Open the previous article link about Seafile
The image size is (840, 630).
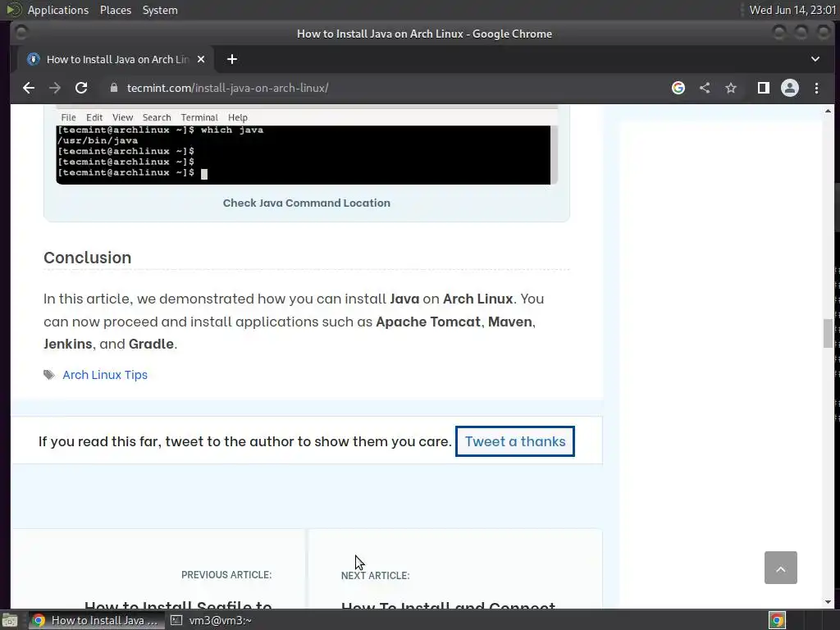point(178,605)
